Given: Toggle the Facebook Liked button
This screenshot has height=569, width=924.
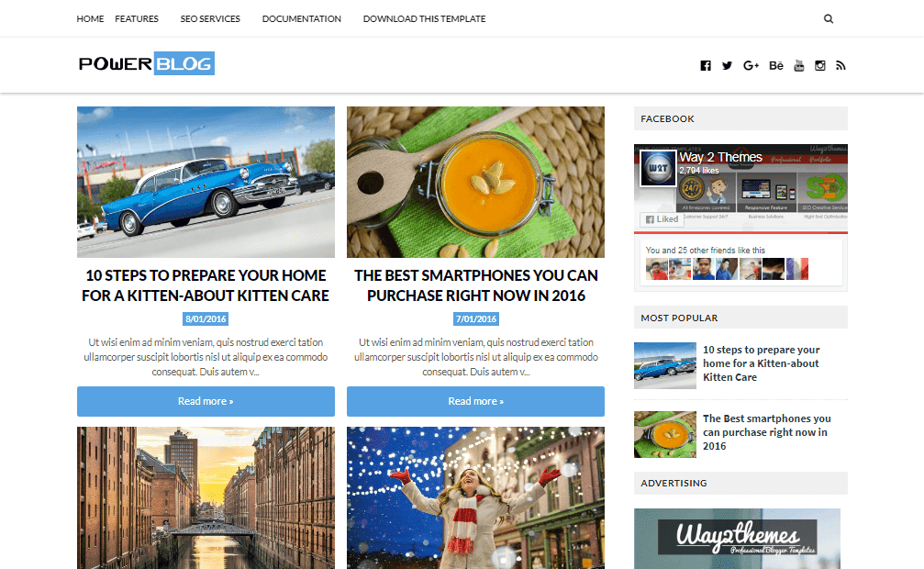Looking at the screenshot, I should (662, 219).
